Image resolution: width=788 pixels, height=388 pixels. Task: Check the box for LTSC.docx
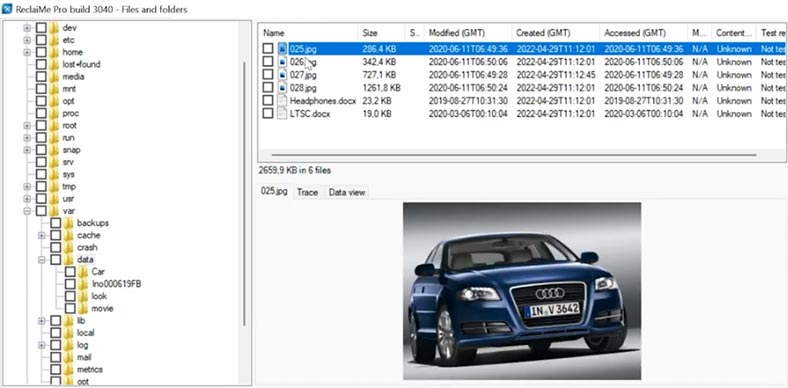[x=268, y=114]
